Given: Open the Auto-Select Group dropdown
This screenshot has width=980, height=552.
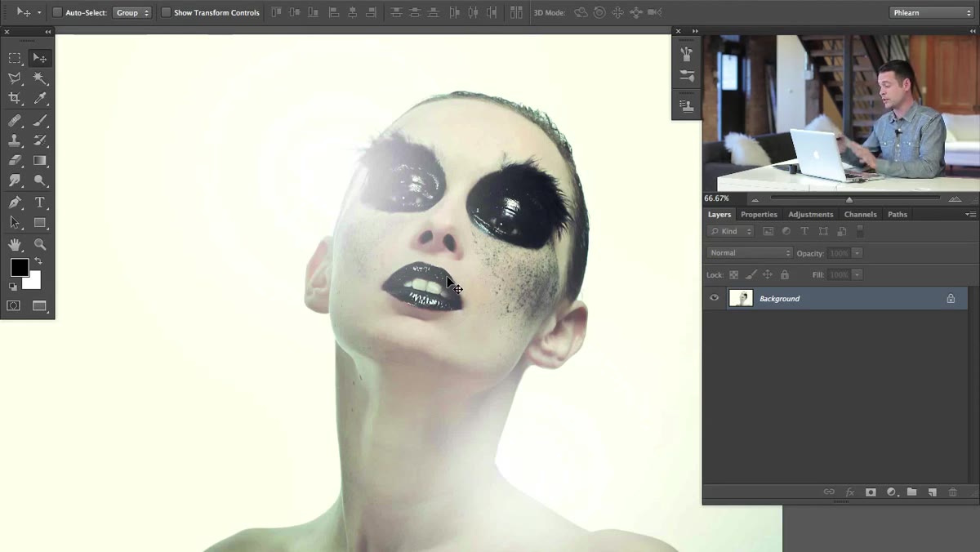Looking at the screenshot, I should (x=132, y=12).
